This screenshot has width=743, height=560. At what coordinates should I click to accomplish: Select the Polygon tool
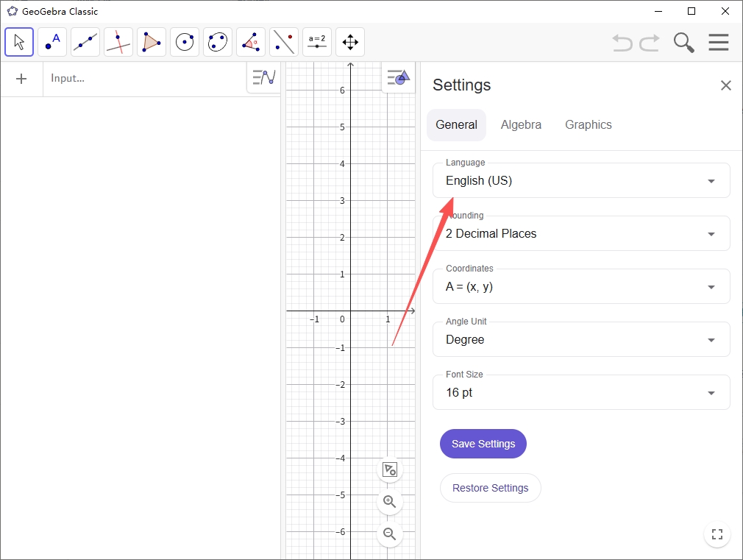tap(152, 42)
